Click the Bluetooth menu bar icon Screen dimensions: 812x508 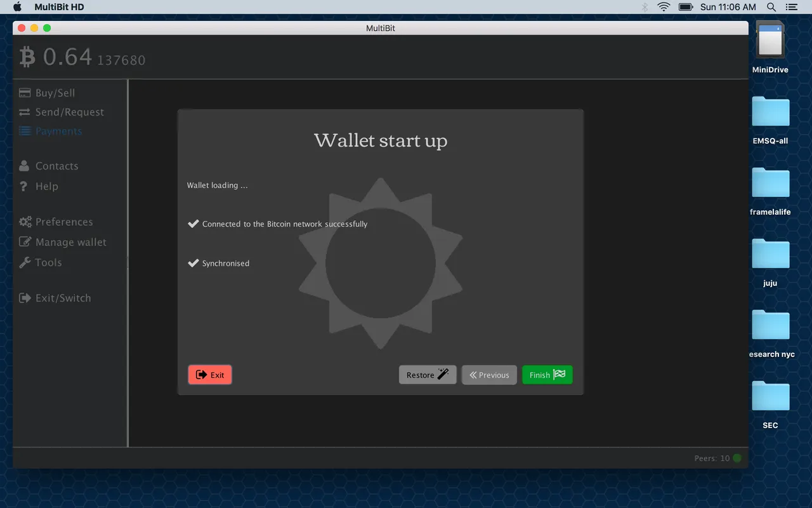coord(645,7)
